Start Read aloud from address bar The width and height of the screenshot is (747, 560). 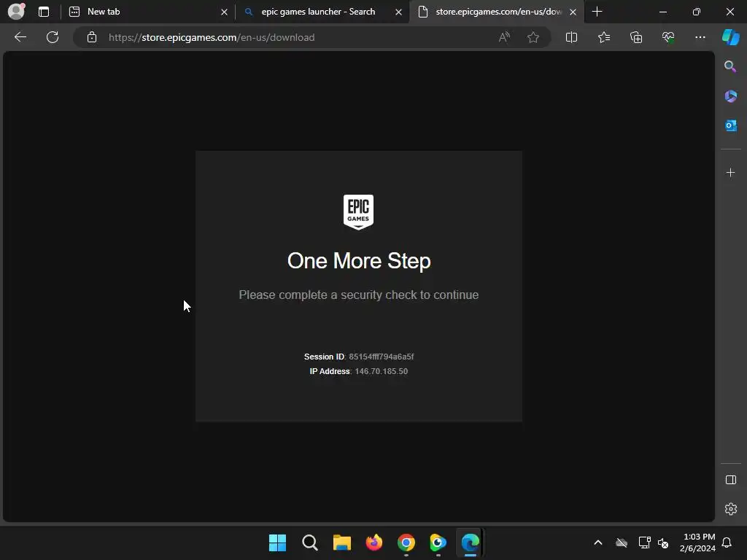pyautogui.click(x=504, y=37)
